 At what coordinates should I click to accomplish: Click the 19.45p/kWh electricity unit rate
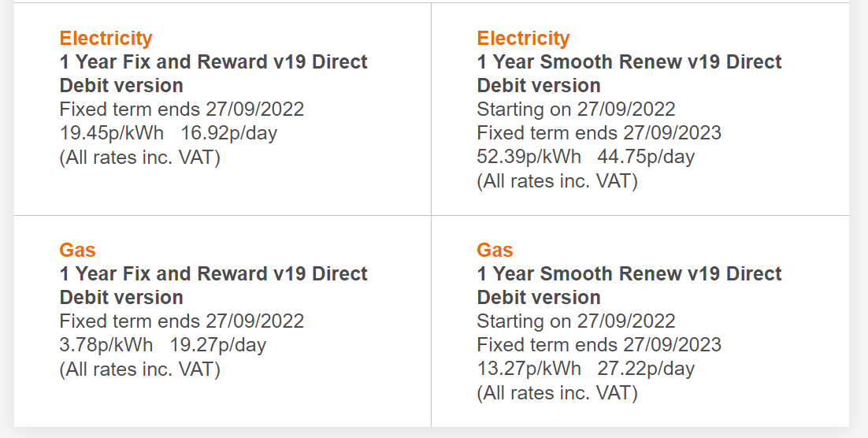click(112, 133)
